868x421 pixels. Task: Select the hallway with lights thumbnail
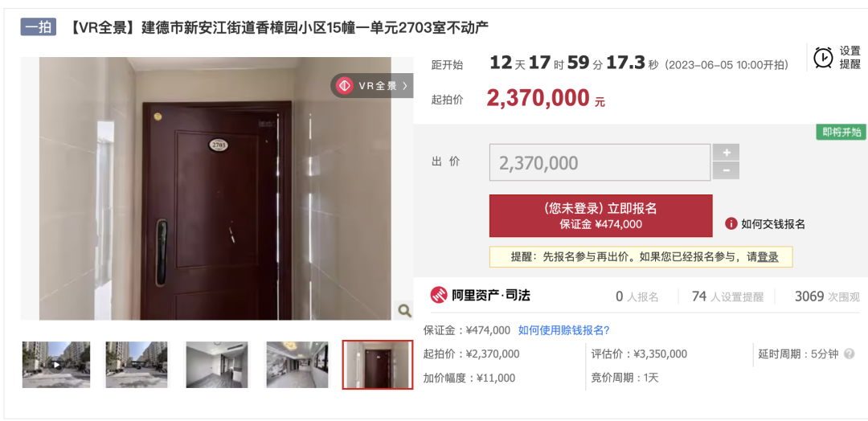(297, 365)
